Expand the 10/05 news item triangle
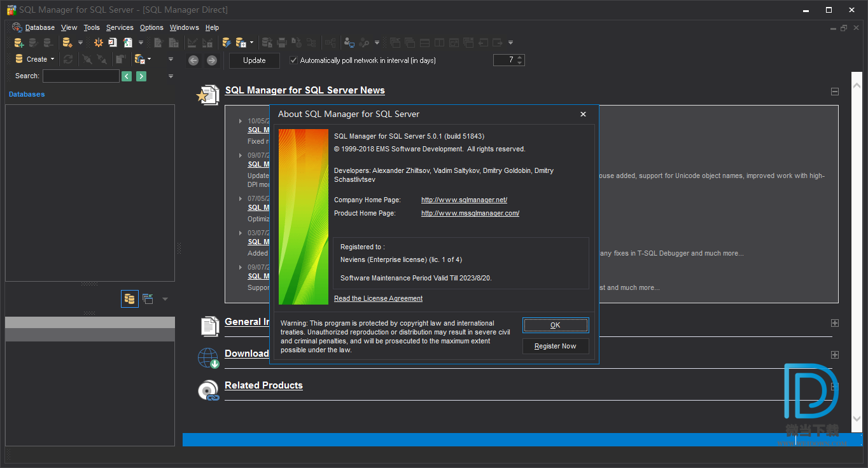This screenshot has width=868, height=468. (x=241, y=121)
